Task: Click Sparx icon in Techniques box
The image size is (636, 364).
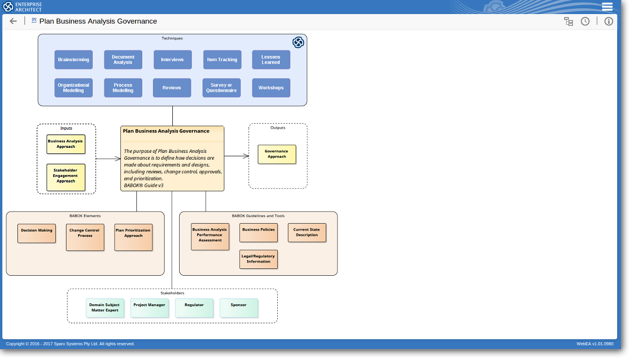Action: pos(298,43)
